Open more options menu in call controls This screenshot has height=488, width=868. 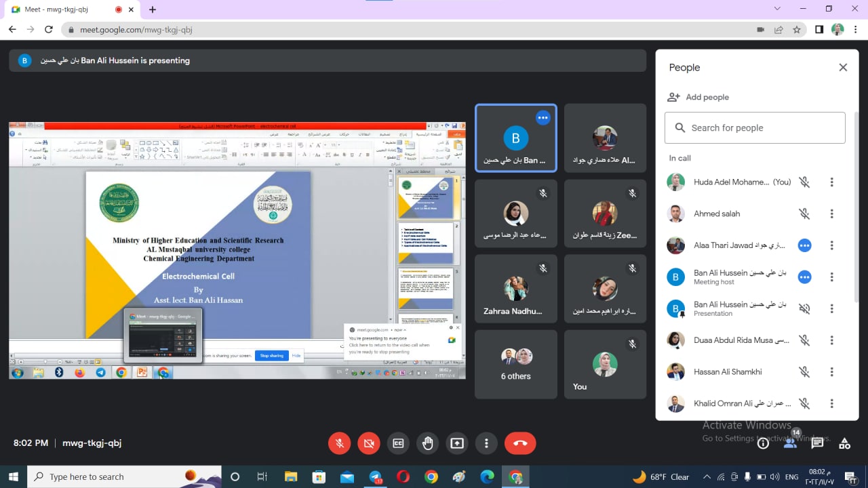pos(486,443)
